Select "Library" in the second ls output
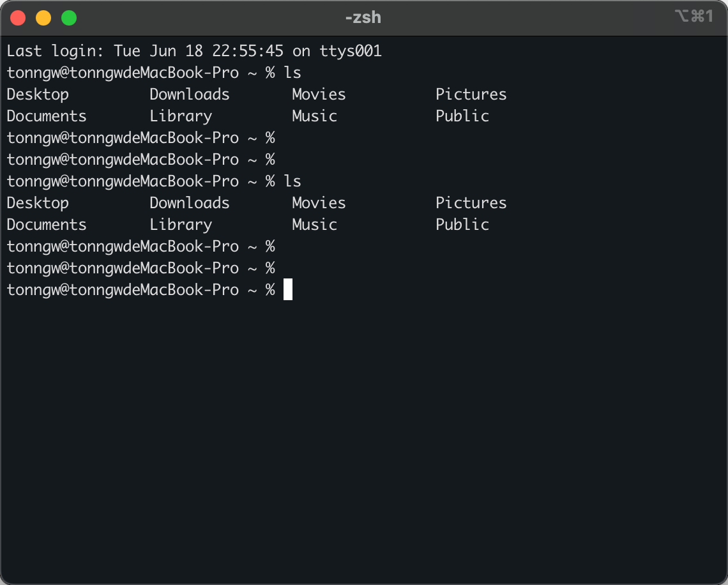Screen dimensions: 728x585 181,225
